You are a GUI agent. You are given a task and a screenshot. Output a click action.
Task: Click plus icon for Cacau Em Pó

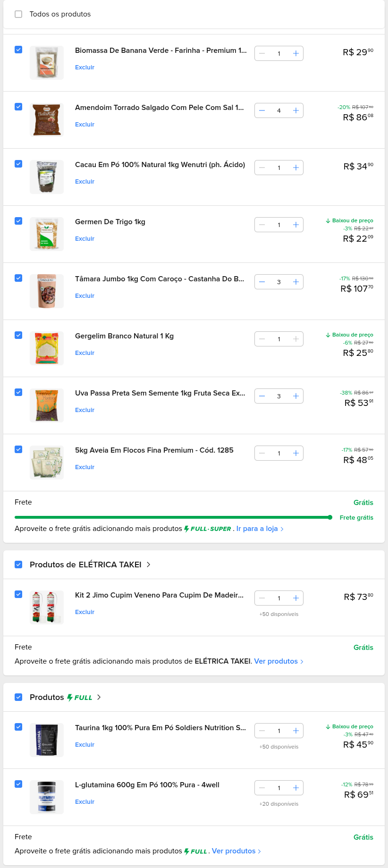tap(296, 168)
